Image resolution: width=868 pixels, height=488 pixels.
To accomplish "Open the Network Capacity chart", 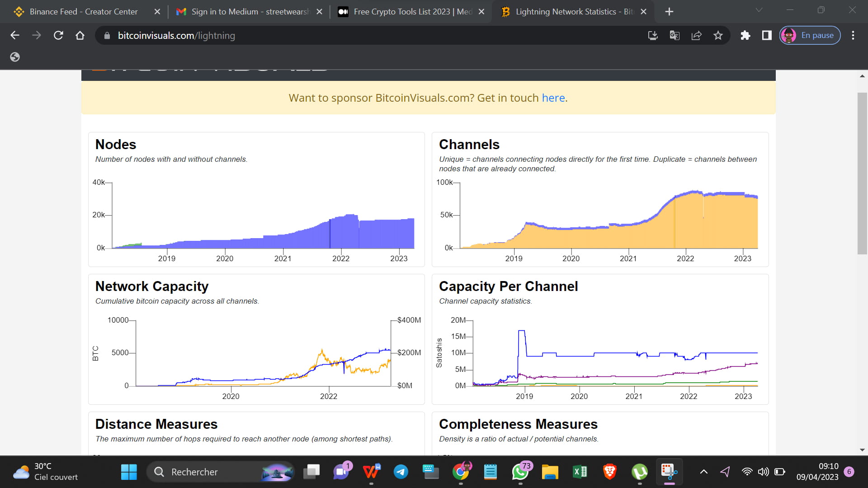I will pyautogui.click(x=256, y=352).
